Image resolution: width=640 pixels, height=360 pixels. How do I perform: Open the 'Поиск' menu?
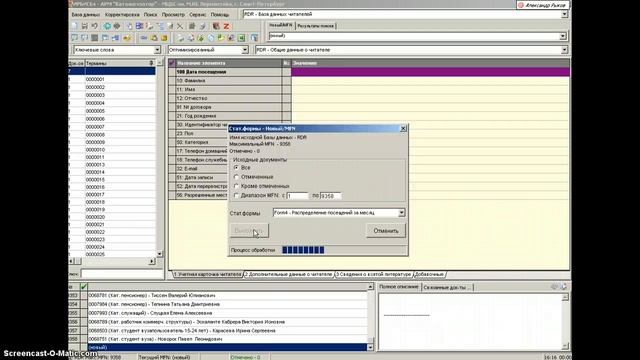click(150, 15)
